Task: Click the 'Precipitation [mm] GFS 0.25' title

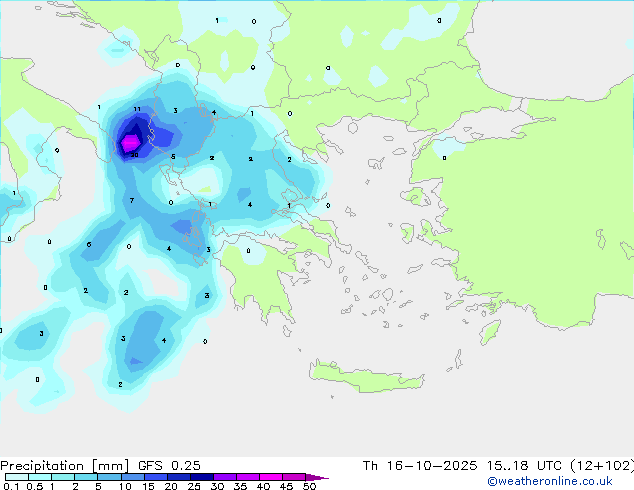Action: (x=100, y=466)
